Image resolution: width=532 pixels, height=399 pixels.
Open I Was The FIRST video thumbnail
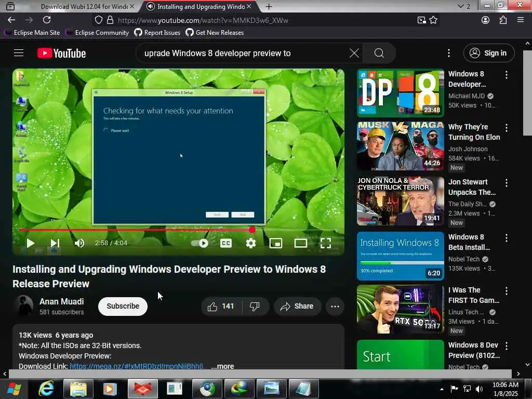(401, 309)
